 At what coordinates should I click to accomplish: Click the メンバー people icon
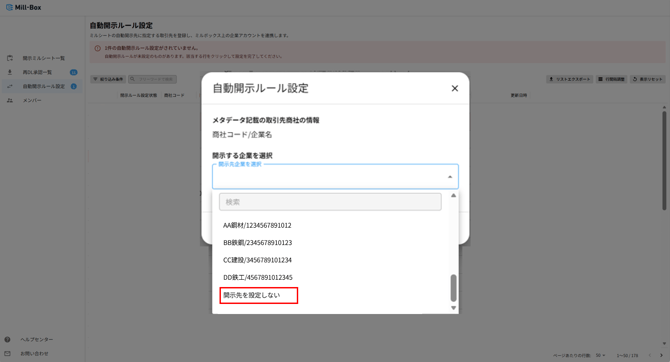pos(10,100)
